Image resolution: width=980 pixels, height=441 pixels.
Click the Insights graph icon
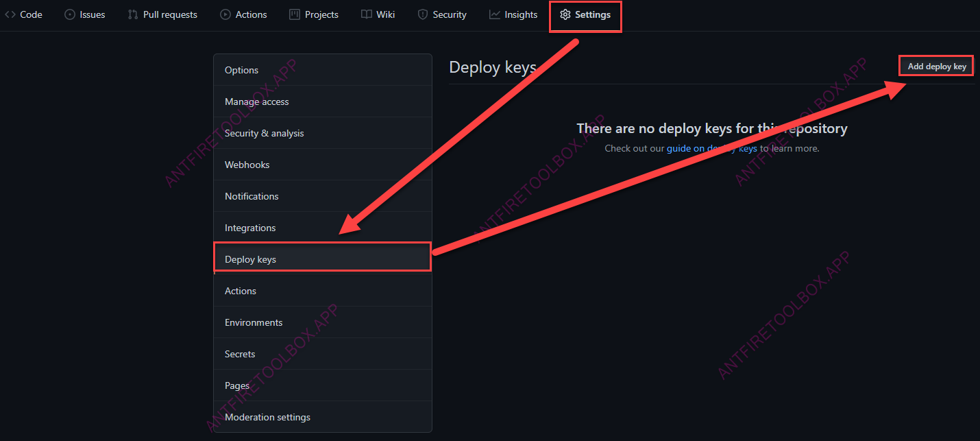point(495,14)
